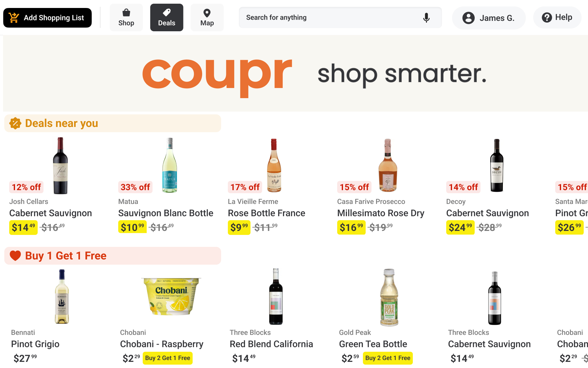The image size is (588, 368).
Task: Click the shopping cart icon on Add Shopping List
Action: [x=13, y=17]
